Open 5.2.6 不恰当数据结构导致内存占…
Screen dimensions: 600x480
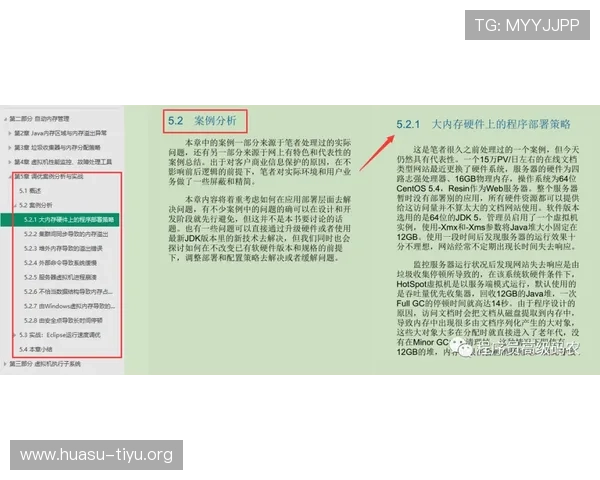pos(68,292)
